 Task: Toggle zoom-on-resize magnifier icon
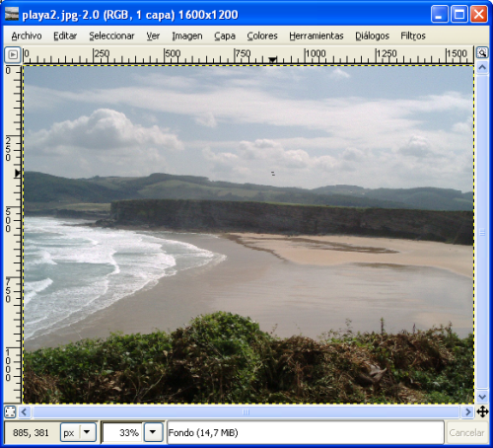point(482,53)
